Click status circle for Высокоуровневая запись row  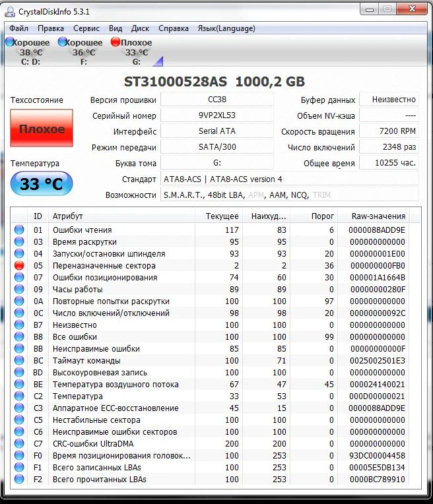pyautogui.click(x=19, y=372)
